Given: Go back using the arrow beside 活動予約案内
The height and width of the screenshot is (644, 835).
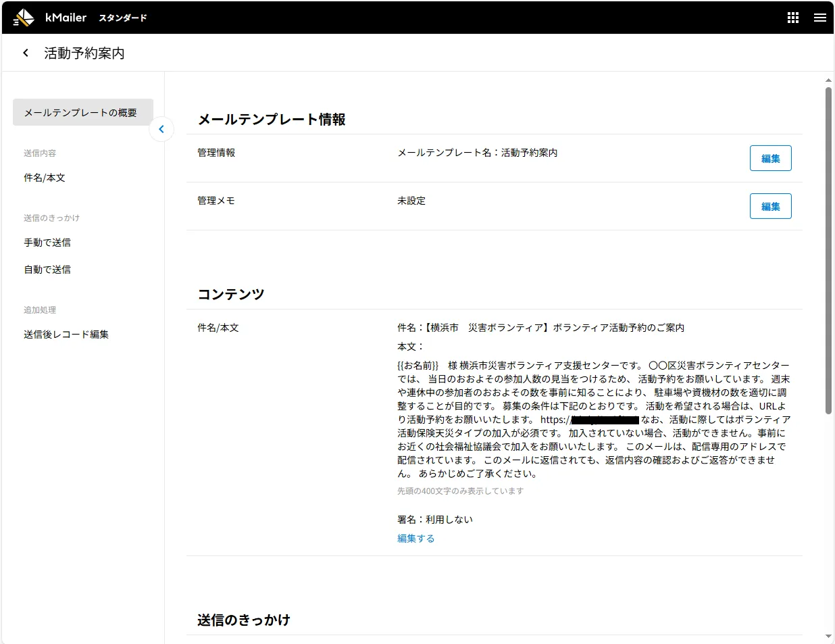Looking at the screenshot, I should pos(26,53).
